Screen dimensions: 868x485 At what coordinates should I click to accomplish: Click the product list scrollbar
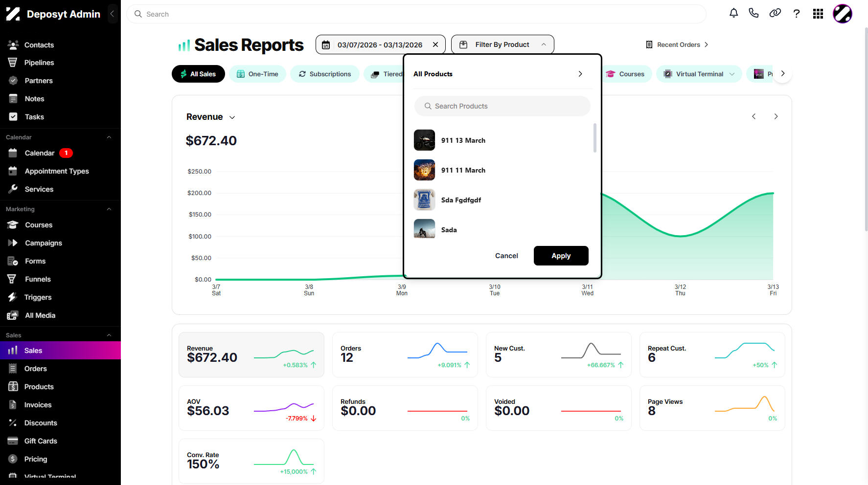coord(595,138)
